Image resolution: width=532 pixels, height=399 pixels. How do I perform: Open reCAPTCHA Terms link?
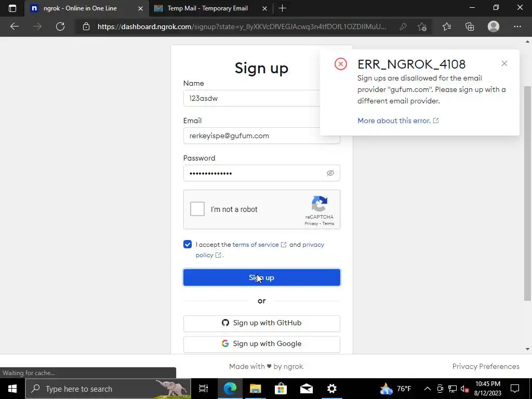328,223
